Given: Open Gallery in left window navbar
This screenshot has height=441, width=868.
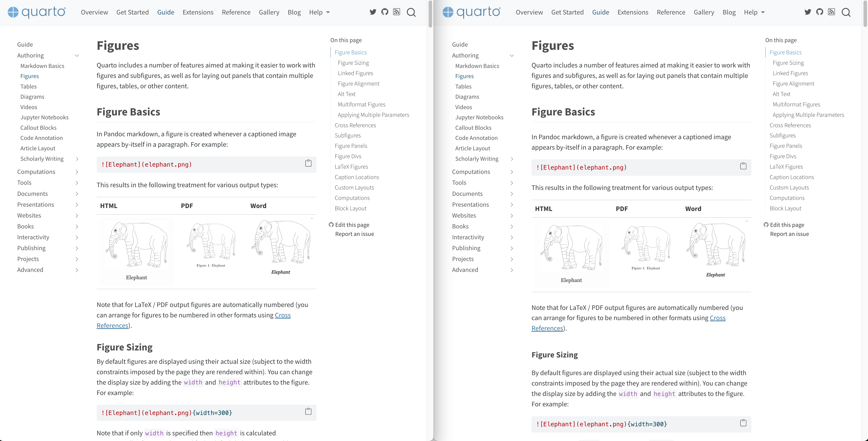Looking at the screenshot, I should (269, 12).
